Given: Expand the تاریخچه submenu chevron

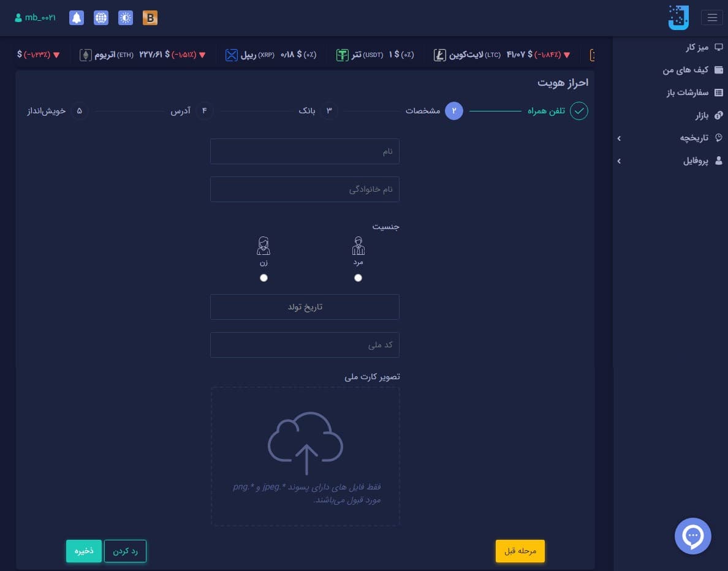Looking at the screenshot, I should point(619,138).
